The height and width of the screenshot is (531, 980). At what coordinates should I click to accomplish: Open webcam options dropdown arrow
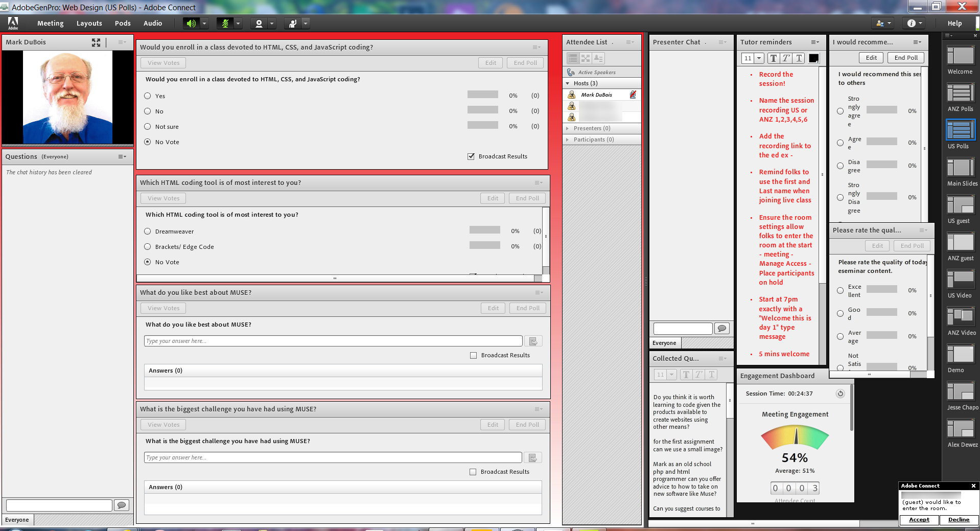pyautogui.click(x=272, y=24)
